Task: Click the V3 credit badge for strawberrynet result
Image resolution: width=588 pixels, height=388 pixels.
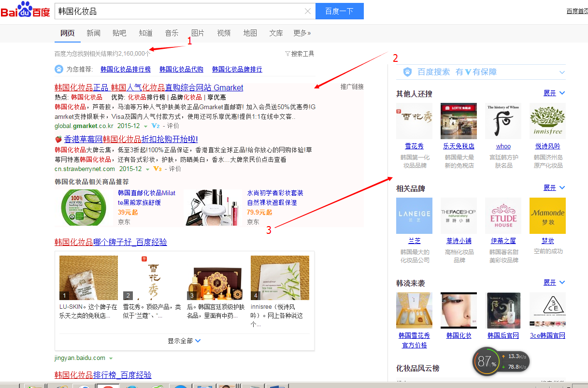Action: [157, 169]
